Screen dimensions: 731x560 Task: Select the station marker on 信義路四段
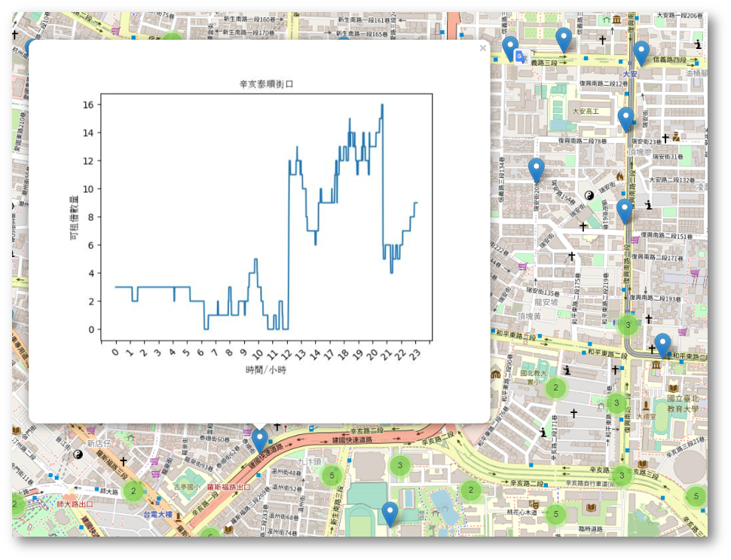(641, 48)
